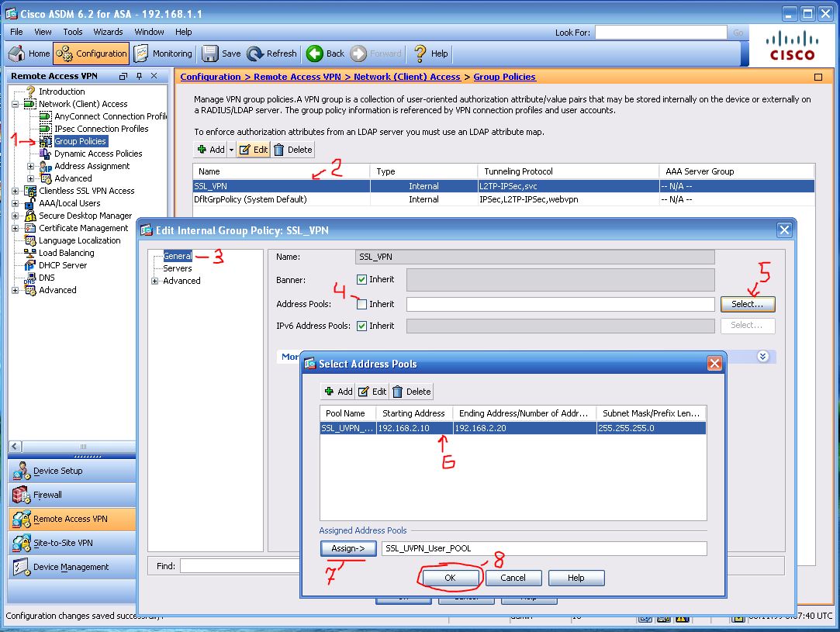The height and width of the screenshot is (632, 840).
Task: Select DHCP Server in tree
Action: click(63, 265)
